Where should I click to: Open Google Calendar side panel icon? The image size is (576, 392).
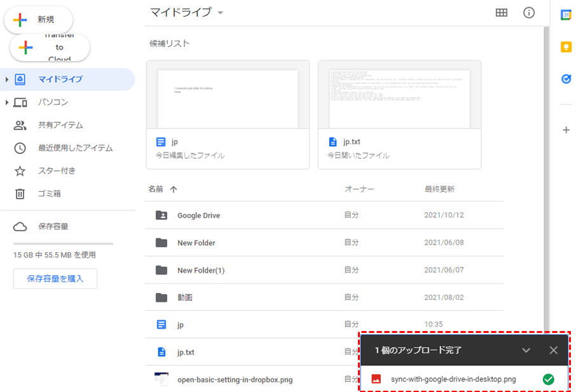click(566, 15)
